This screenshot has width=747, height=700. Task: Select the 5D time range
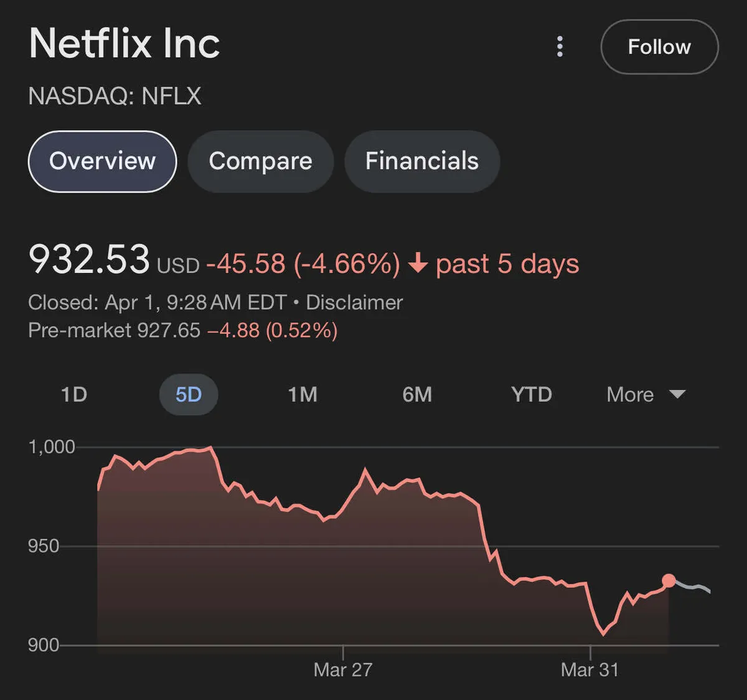click(189, 394)
